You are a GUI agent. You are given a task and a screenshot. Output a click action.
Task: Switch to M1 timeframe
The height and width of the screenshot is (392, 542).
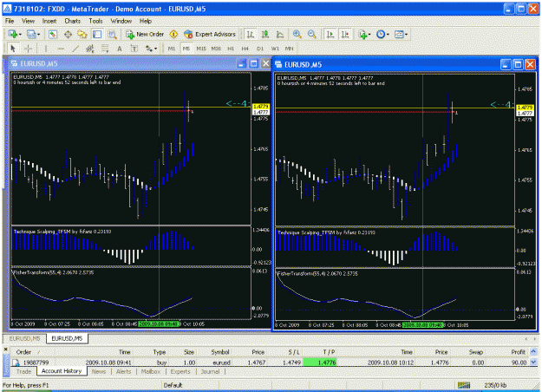172,49
